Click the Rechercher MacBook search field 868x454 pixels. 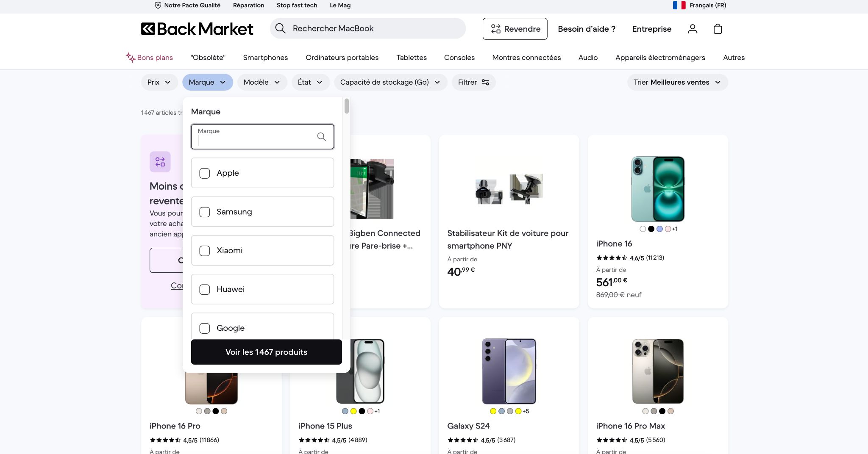(368, 28)
